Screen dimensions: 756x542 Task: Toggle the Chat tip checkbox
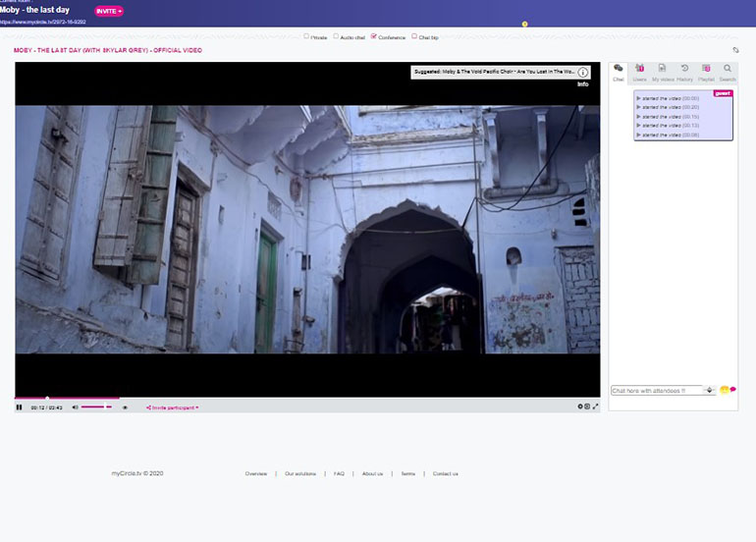[414, 36]
